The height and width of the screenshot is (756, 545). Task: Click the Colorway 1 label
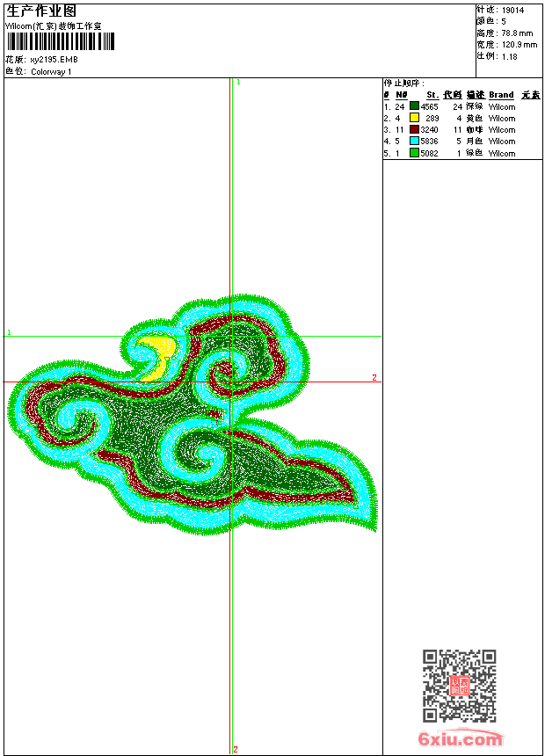click(51, 72)
